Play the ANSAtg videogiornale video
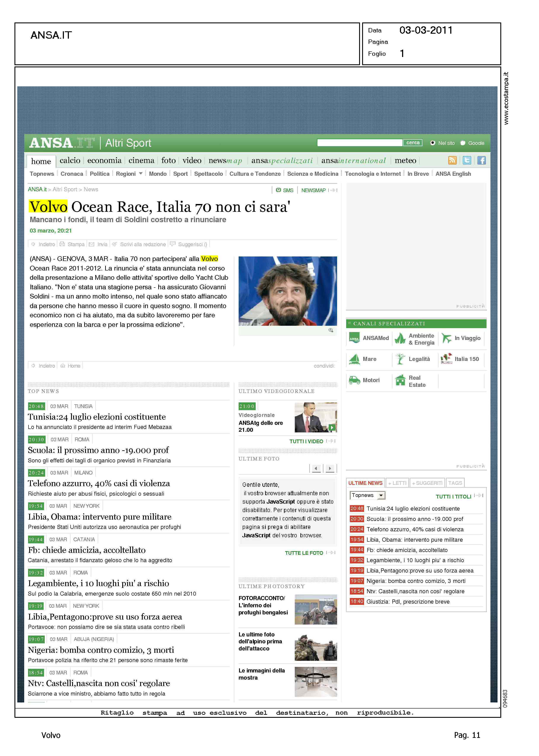 coord(331,428)
